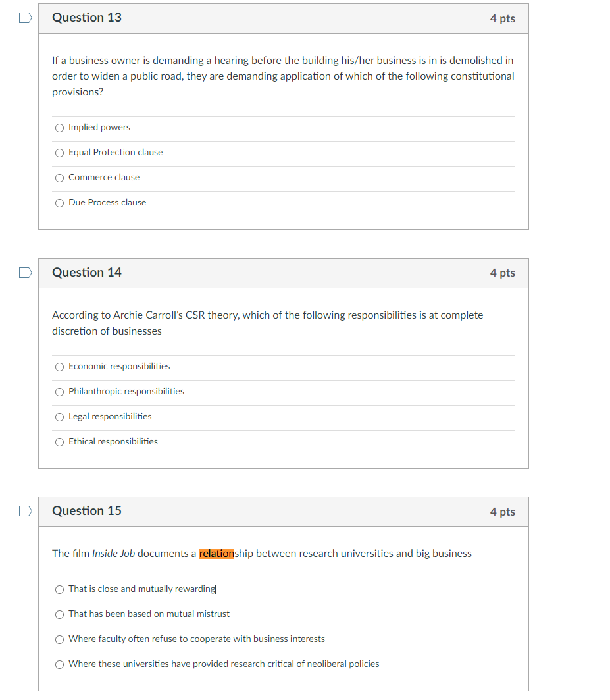Select 'That is close and mutually rewarding'
The height and width of the screenshot is (700, 610).
point(59,589)
